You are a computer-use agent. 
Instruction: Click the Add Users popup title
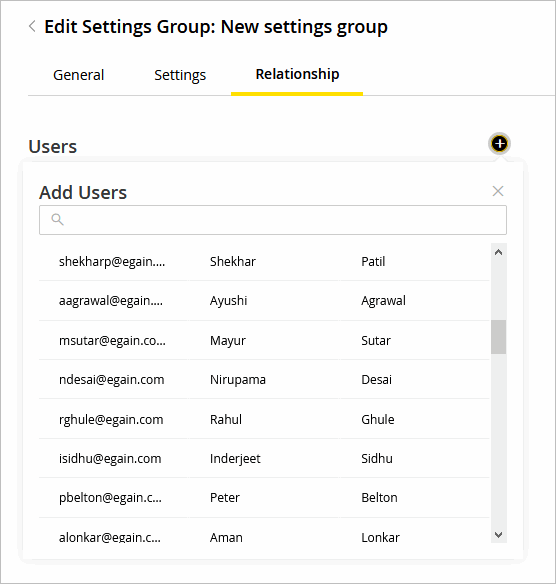[x=83, y=193]
